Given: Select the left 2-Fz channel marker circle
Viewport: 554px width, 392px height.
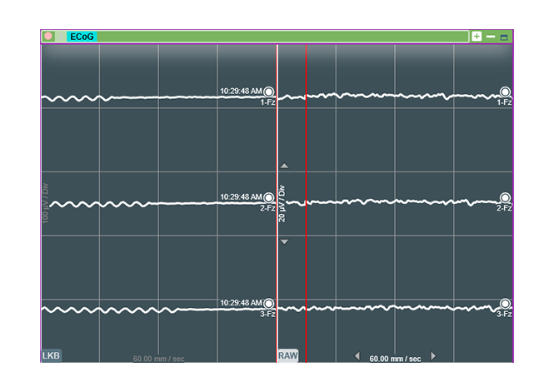Looking at the screenshot, I should [269, 199].
